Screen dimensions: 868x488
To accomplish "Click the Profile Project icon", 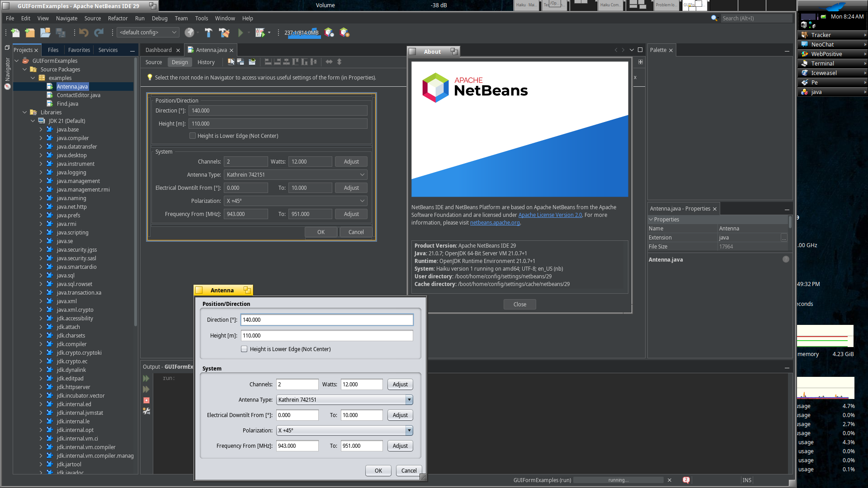I will click(x=329, y=33).
